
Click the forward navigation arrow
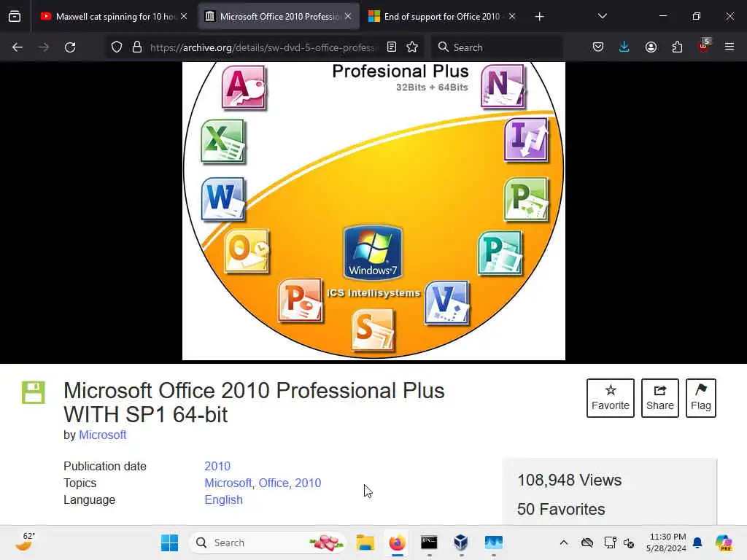43,47
